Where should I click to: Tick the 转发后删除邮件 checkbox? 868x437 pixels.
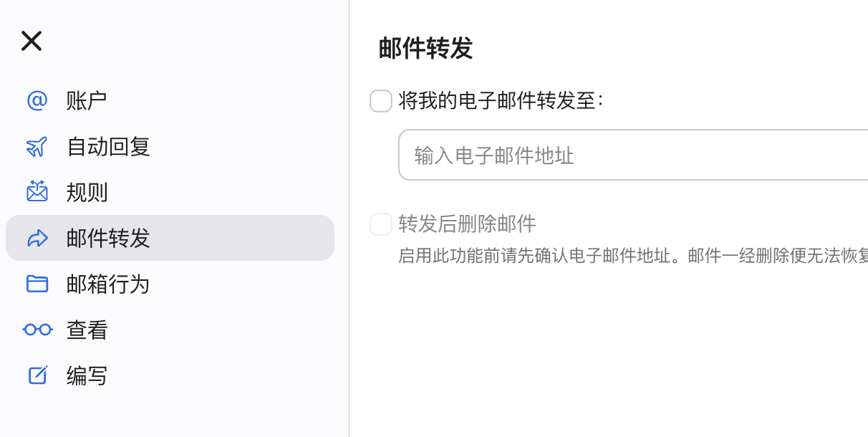pos(381,224)
